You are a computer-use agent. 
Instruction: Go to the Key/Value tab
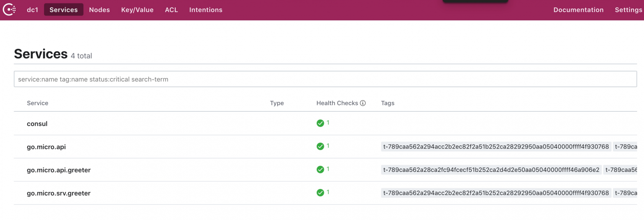tap(137, 10)
